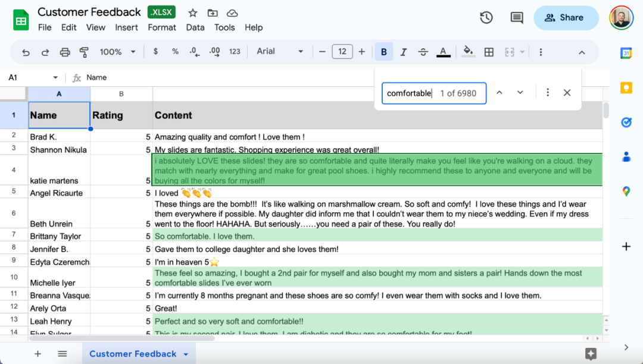Decrease decimal places
The image size is (643, 364).
coord(195,52)
